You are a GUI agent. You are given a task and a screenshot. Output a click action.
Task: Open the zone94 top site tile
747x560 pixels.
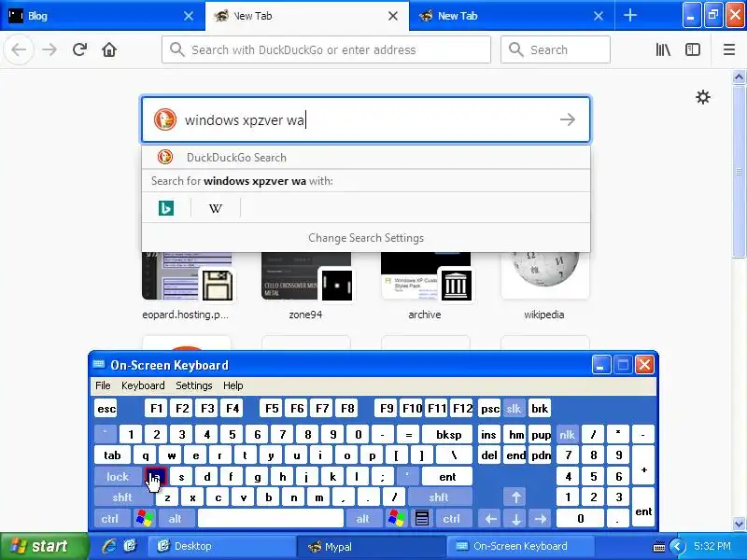tap(306, 286)
